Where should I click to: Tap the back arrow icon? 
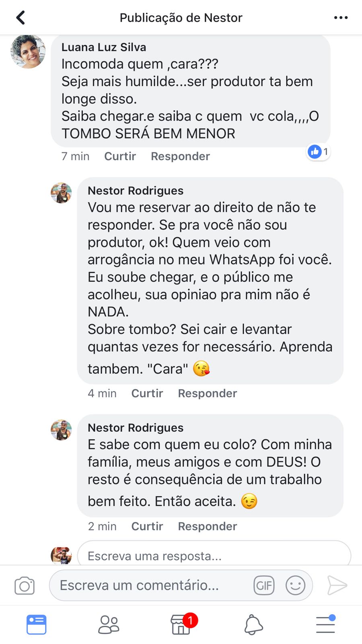click(x=21, y=18)
